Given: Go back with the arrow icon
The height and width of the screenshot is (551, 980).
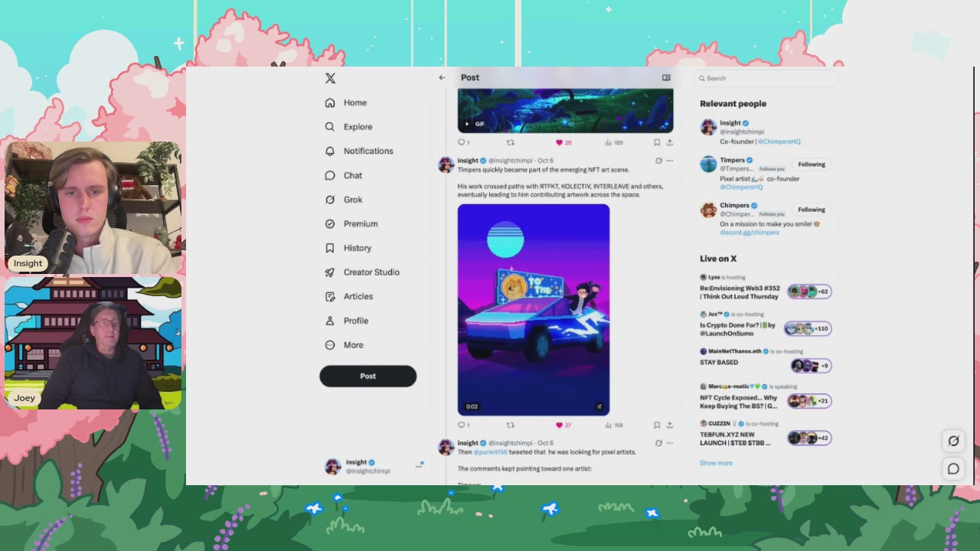Looking at the screenshot, I should point(442,77).
